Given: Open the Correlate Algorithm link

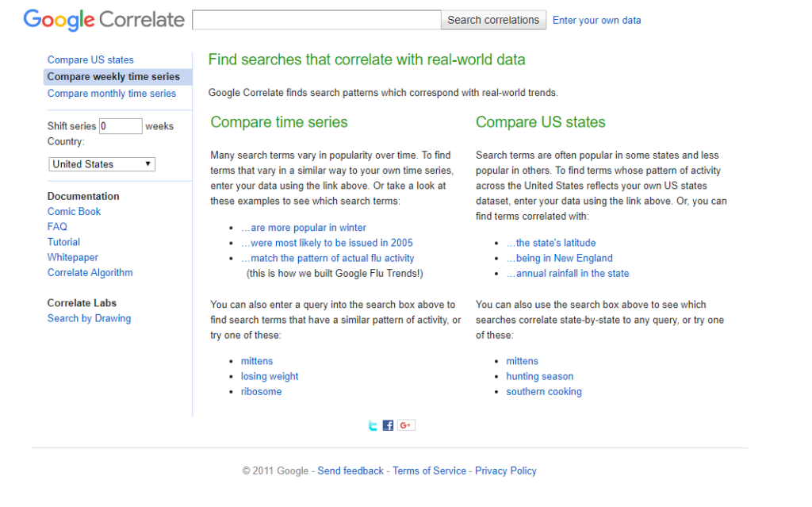Looking at the screenshot, I should (90, 273).
